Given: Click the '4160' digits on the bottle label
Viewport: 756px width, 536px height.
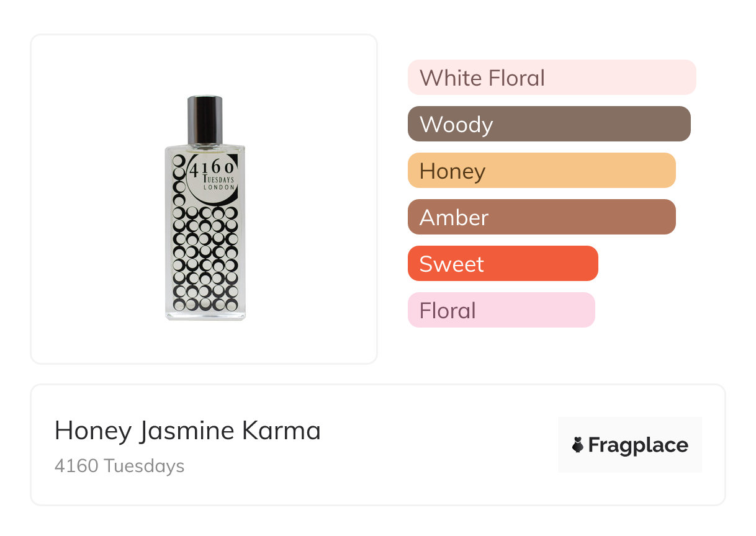Looking at the screenshot, I should [x=211, y=168].
